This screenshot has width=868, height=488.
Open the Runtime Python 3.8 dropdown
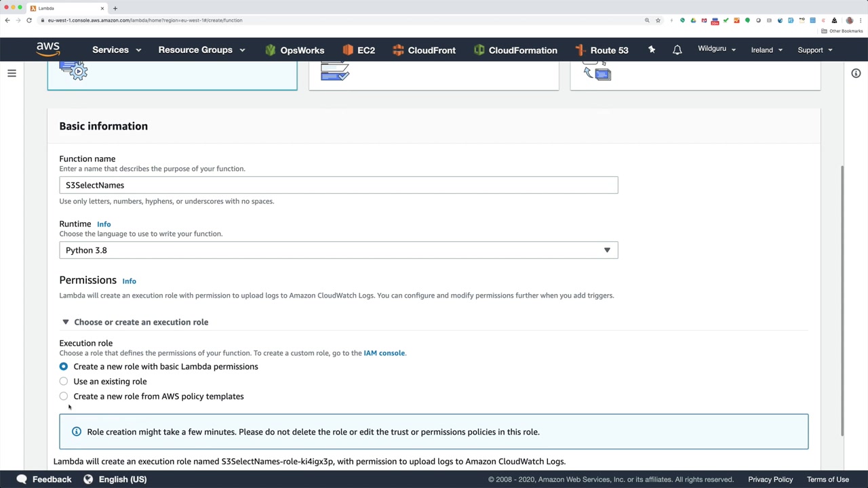(x=338, y=250)
